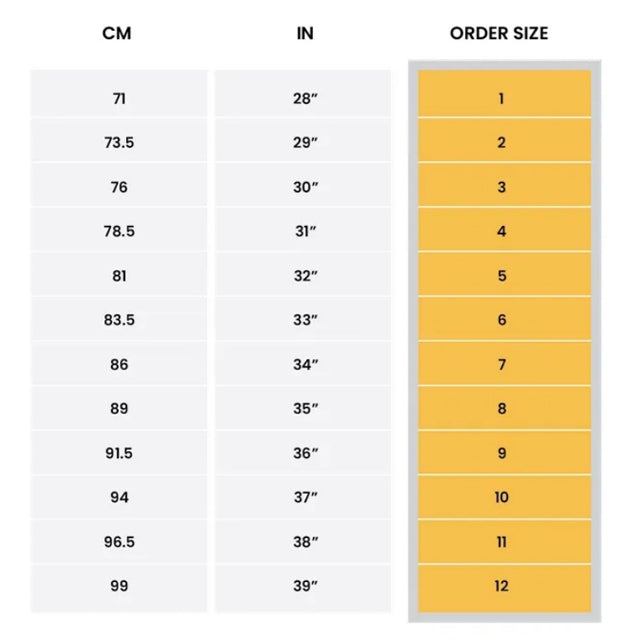
Task: Select order size 12 cell
Action: (x=502, y=587)
